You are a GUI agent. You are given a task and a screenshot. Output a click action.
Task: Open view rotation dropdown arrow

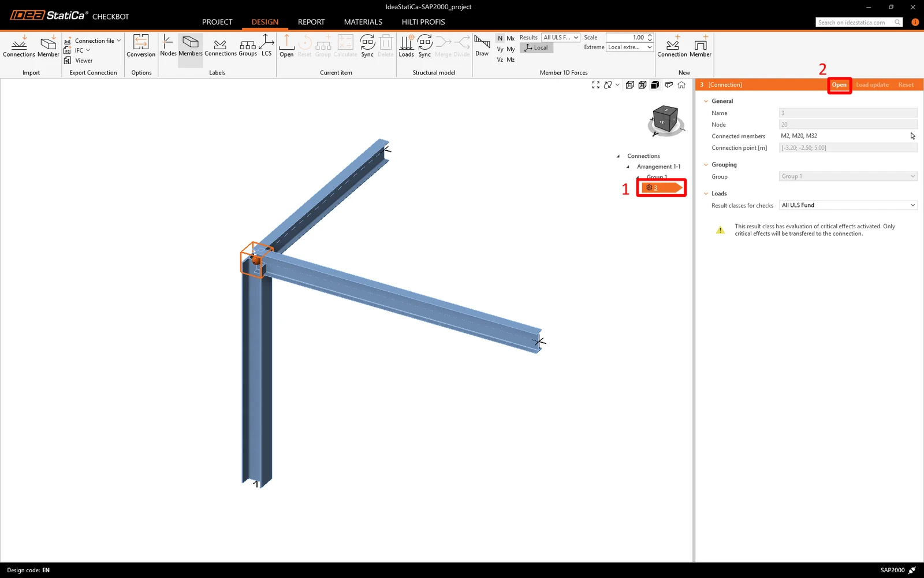pos(617,85)
